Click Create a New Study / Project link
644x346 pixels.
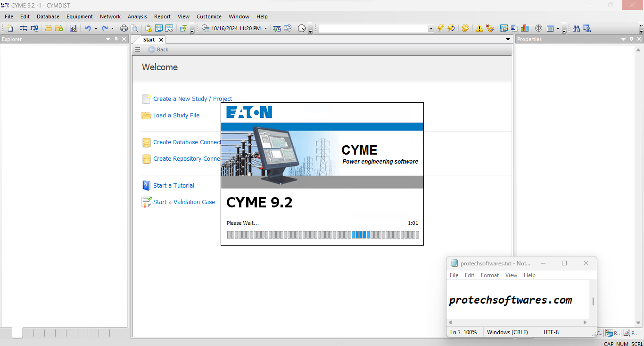point(193,99)
